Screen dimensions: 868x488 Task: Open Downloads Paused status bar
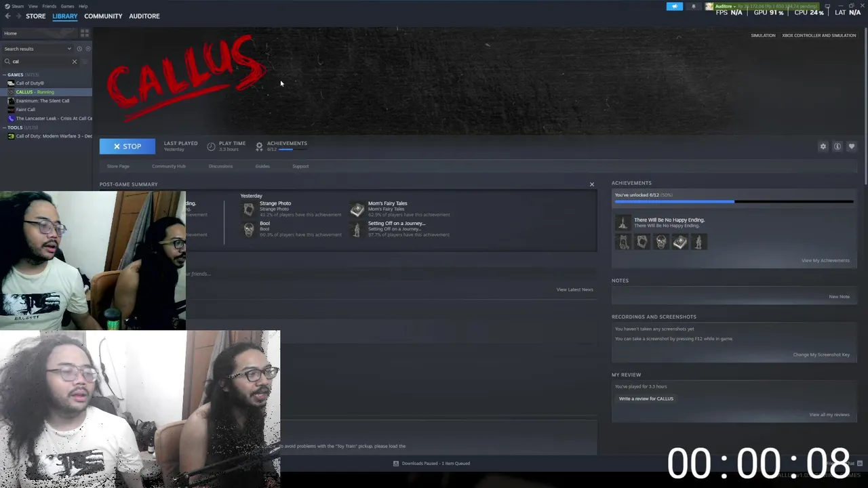coord(432,464)
